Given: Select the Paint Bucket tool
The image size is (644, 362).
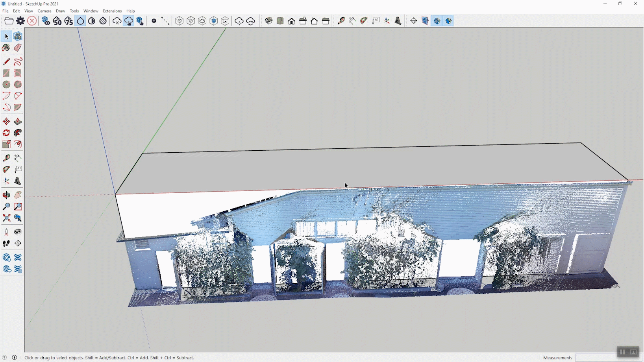Looking at the screenshot, I should 6,48.
